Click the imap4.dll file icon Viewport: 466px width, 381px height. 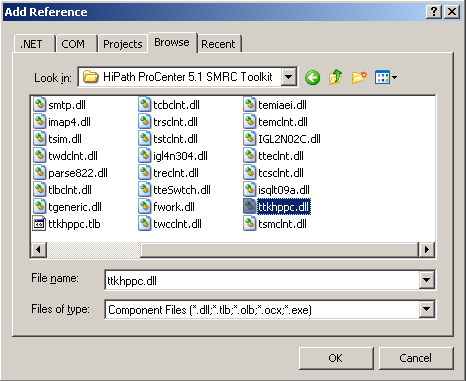pyautogui.click(x=39, y=121)
